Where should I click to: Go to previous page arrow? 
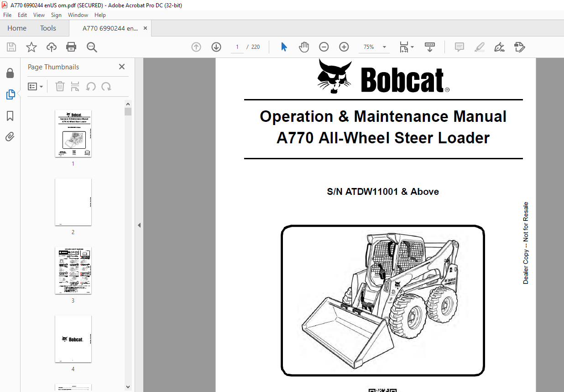[196, 47]
